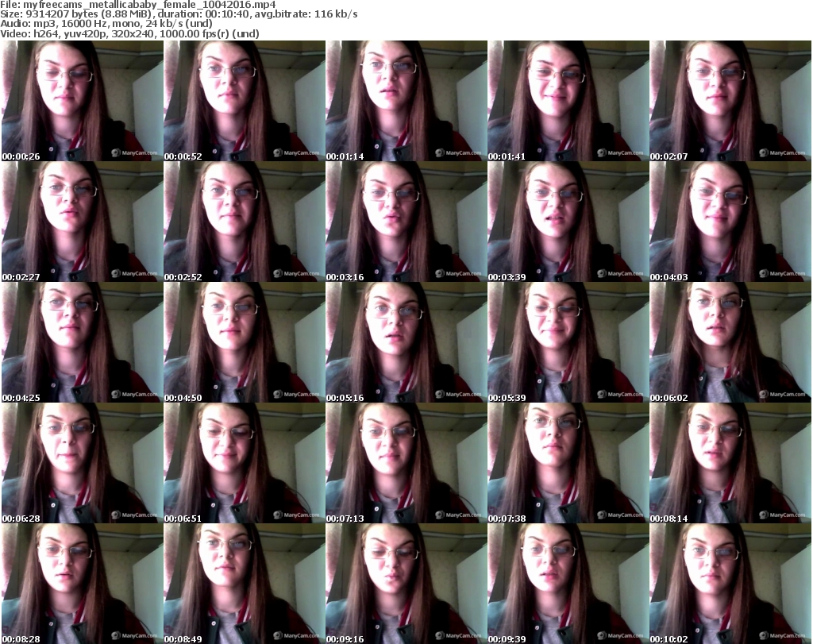Choose the thumbnail stamped 00:07:38
Screen dimensions: 813x644
click(568, 463)
